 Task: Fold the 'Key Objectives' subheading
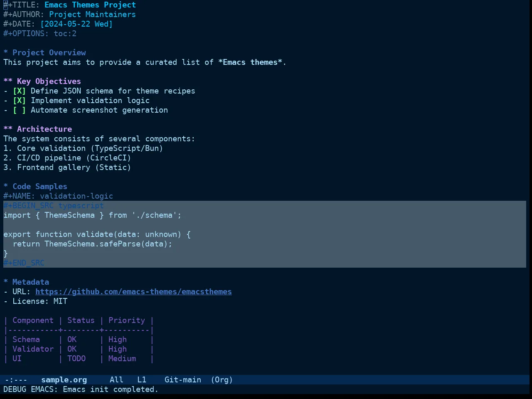coord(42,81)
